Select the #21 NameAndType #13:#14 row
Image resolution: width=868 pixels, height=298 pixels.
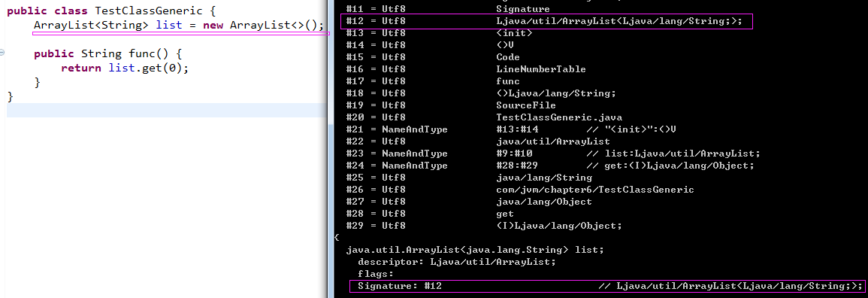[x=510, y=129]
